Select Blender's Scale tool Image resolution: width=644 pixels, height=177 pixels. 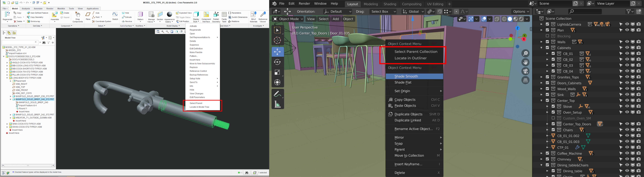277,72
